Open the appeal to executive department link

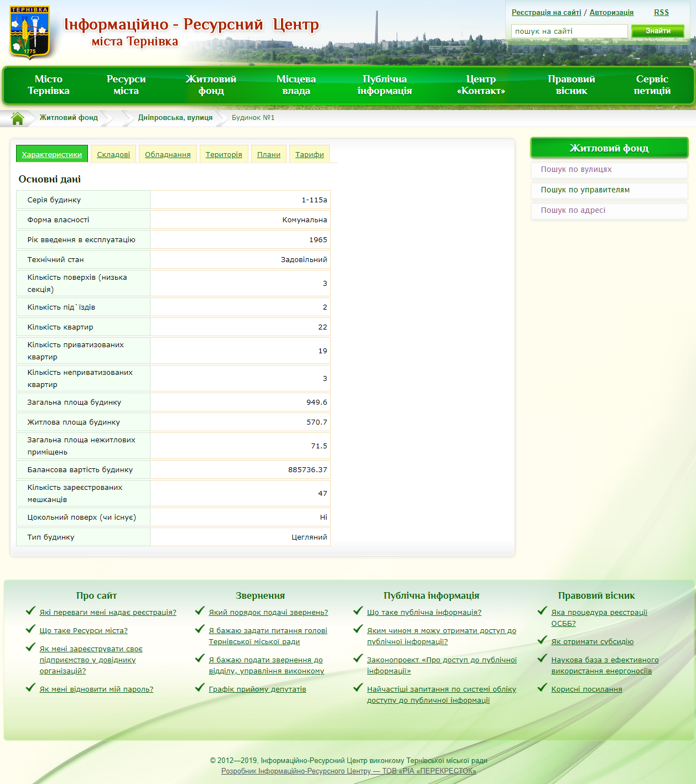coord(266,666)
